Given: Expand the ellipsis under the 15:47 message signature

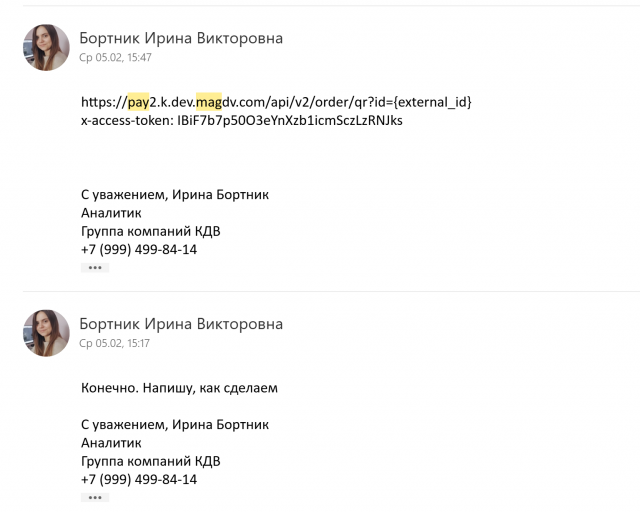Looking at the screenshot, I should click(x=94, y=268).
